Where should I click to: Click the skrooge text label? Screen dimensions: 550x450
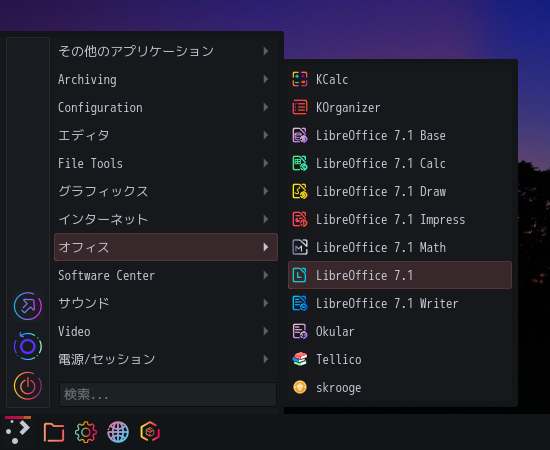pyautogui.click(x=338, y=388)
